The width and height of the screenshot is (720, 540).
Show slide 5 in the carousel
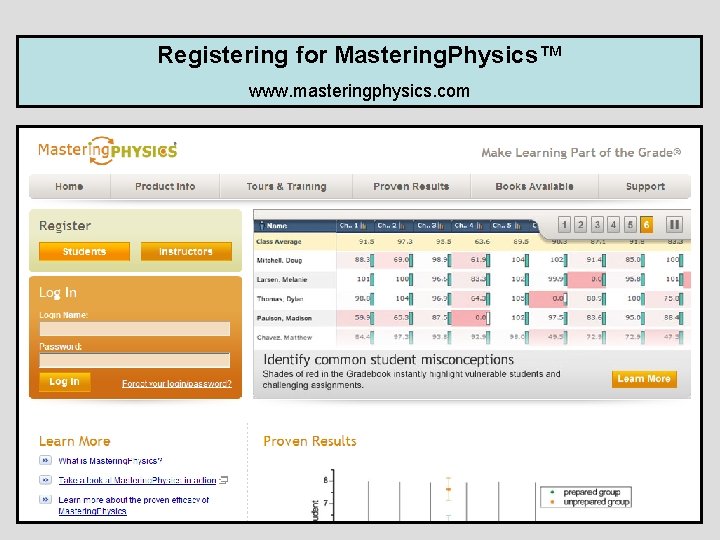(x=630, y=225)
